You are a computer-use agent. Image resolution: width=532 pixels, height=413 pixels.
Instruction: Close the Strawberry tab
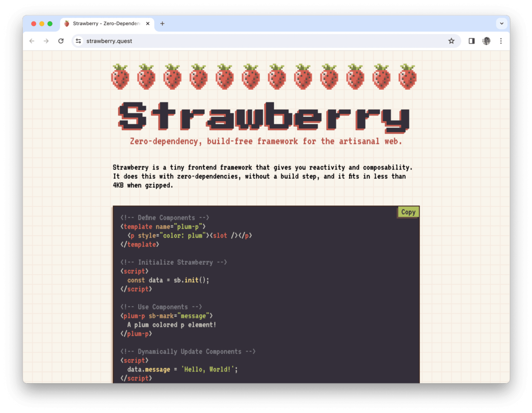147,23
